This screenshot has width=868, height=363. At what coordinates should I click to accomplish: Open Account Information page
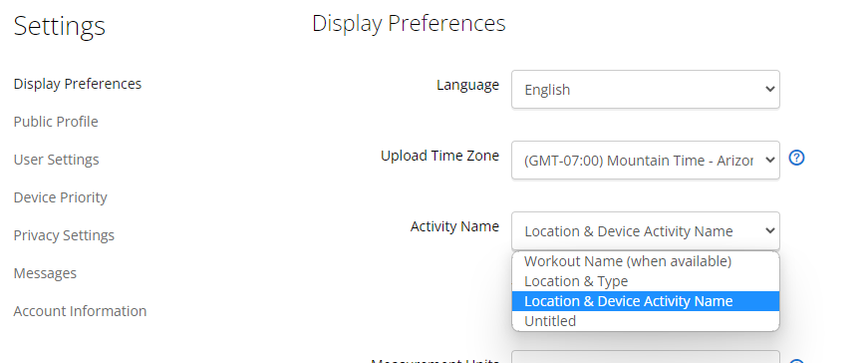click(81, 311)
